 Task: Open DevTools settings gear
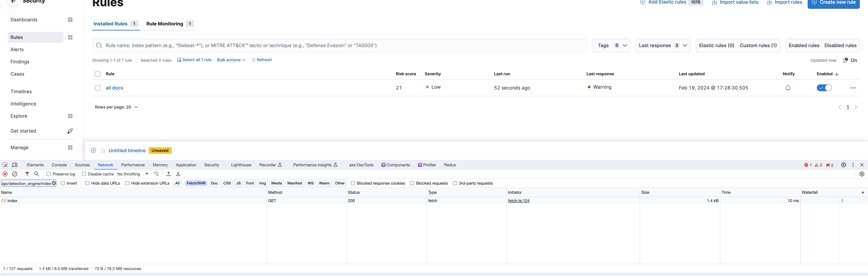[843, 165]
